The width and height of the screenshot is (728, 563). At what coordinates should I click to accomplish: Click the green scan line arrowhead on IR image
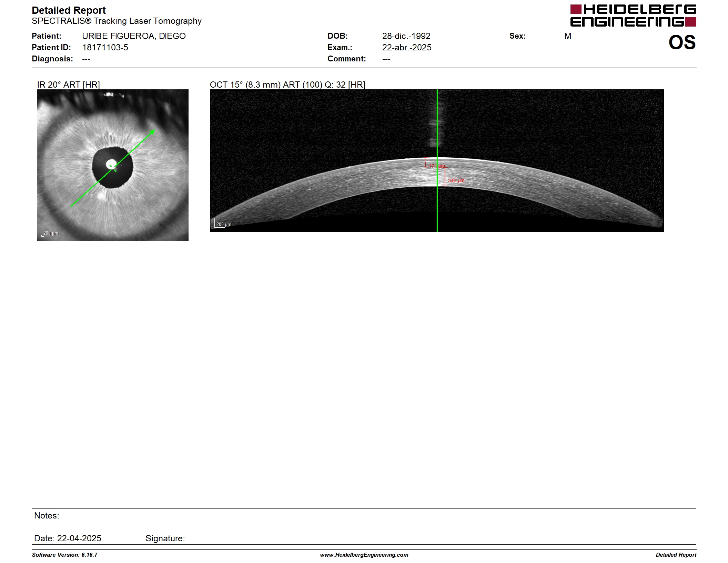click(x=153, y=132)
